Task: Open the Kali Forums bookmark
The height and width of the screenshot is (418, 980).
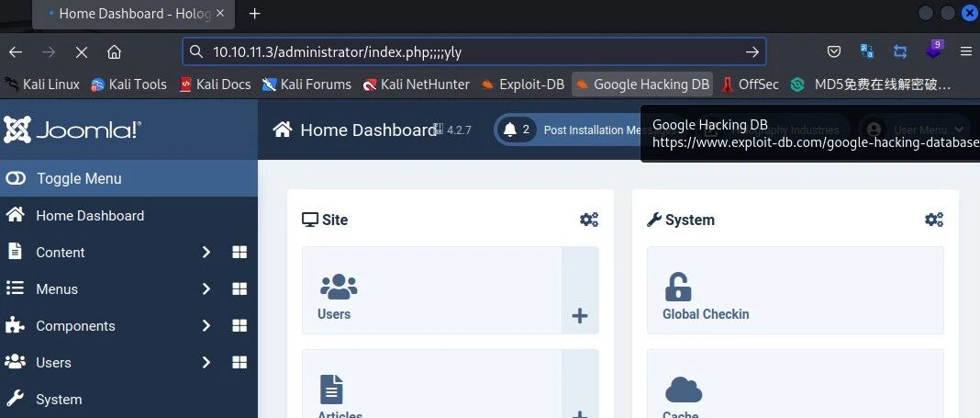Action: pyautogui.click(x=306, y=85)
